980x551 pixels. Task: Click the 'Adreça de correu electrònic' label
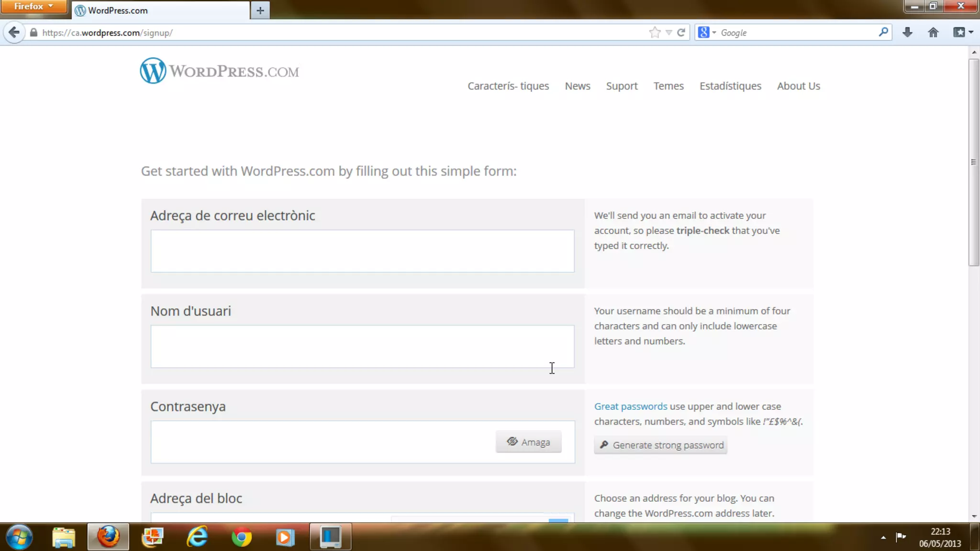click(x=233, y=216)
